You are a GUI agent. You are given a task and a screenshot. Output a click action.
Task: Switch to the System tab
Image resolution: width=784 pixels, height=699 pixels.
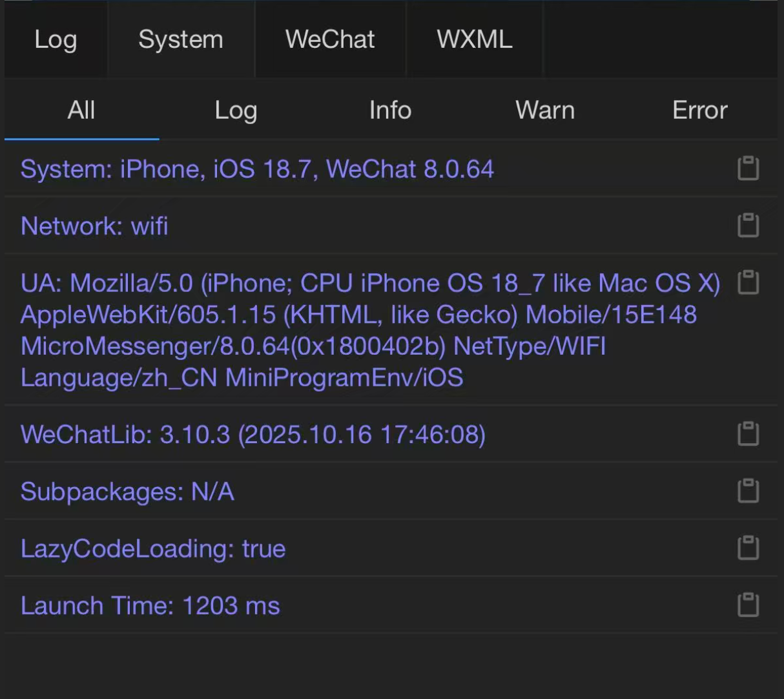181,39
